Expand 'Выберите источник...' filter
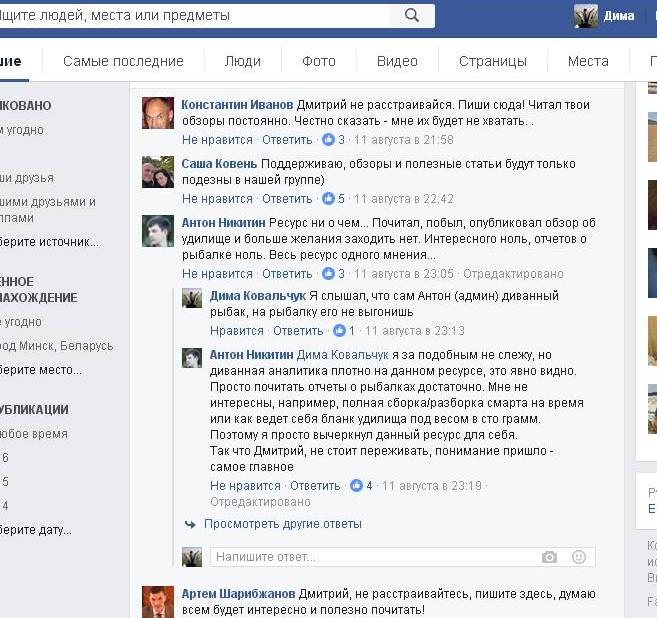Screen dimensions: 657x618 [49, 241]
